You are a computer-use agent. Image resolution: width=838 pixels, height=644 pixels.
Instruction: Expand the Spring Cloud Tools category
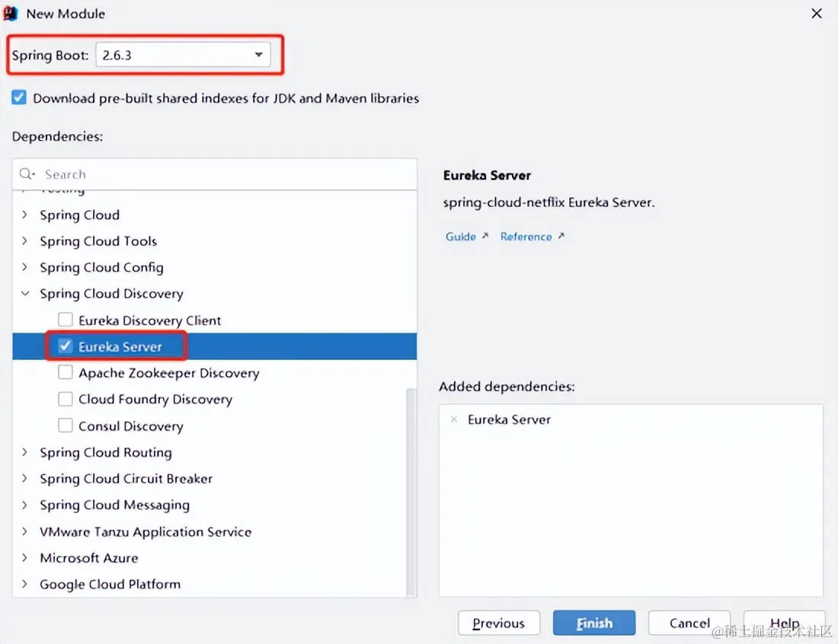point(24,241)
